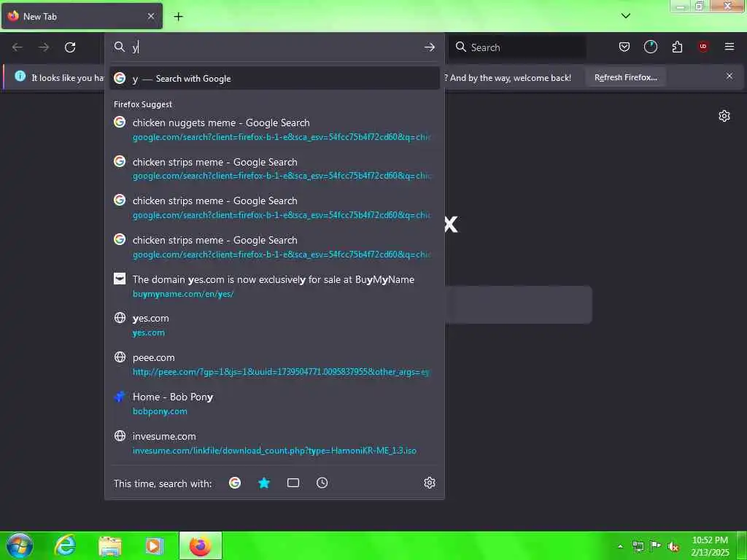
Task: Dismiss the welcome back notification bar
Action: (729, 76)
